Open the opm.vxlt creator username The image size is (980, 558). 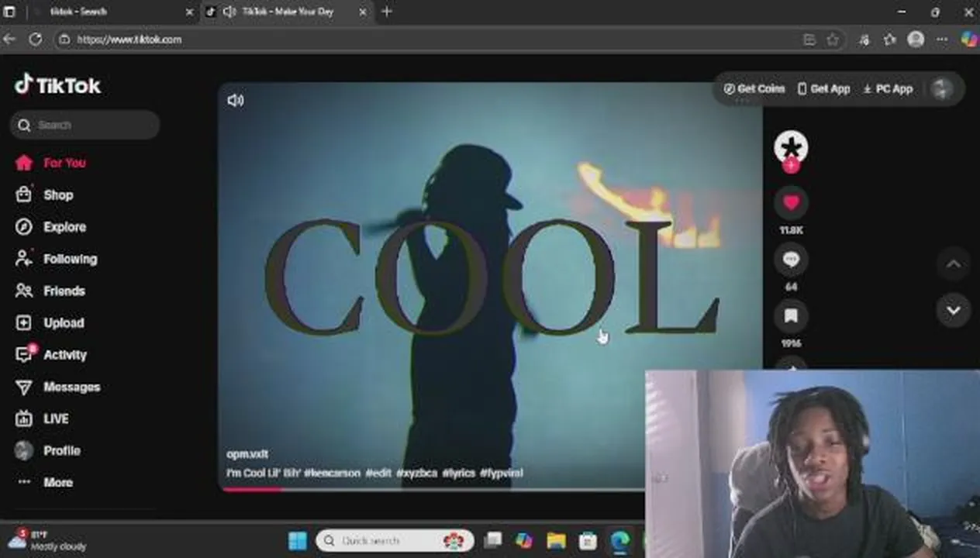(x=247, y=454)
